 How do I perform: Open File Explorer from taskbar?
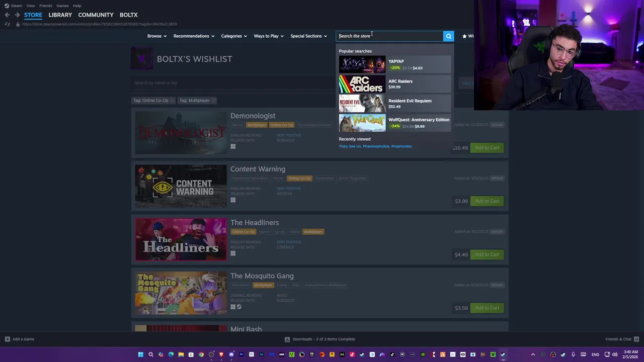(x=181, y=354)
